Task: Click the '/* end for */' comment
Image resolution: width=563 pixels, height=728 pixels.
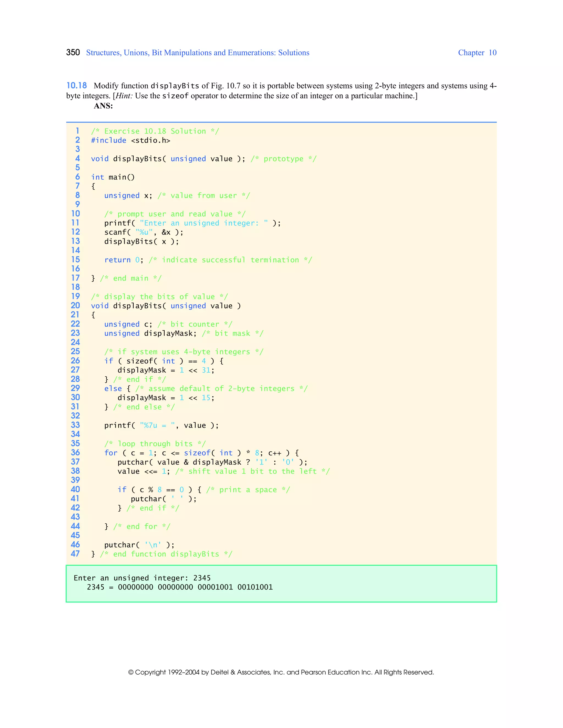Action: point(142,527)
